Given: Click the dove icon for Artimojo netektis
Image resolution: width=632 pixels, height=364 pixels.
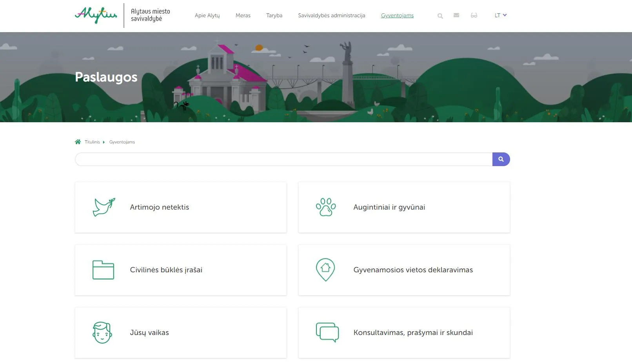Looking at the screenshot, I should point(104,207).
